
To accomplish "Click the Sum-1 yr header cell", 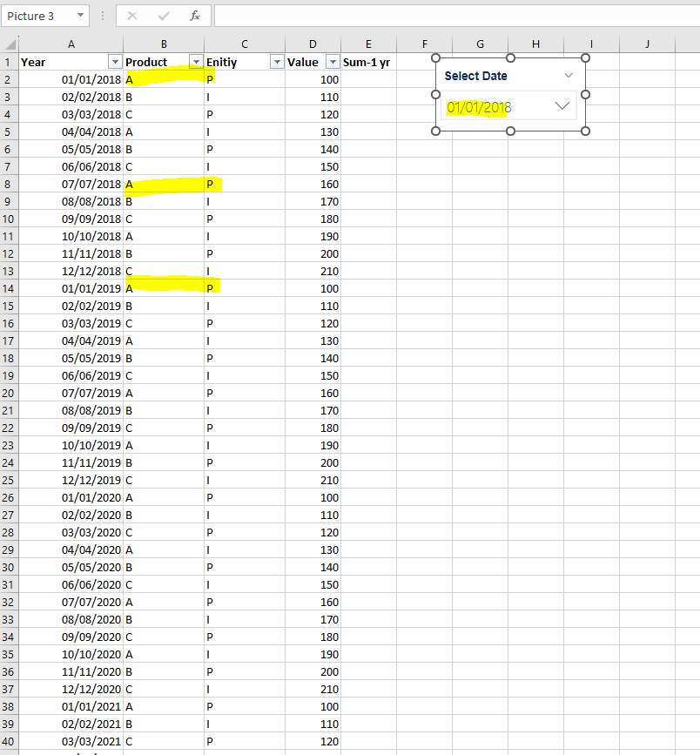I will (369, 62).
